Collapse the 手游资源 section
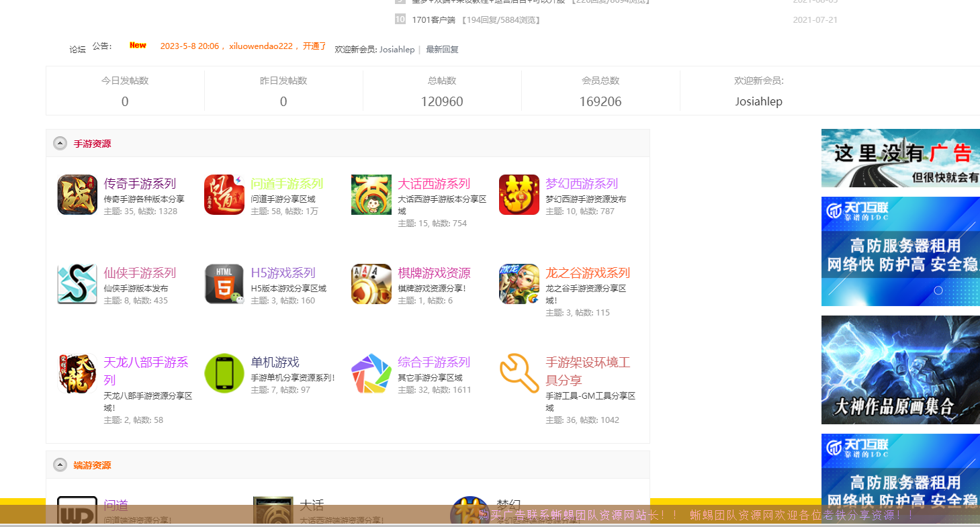980x527 pixels. 60,144
